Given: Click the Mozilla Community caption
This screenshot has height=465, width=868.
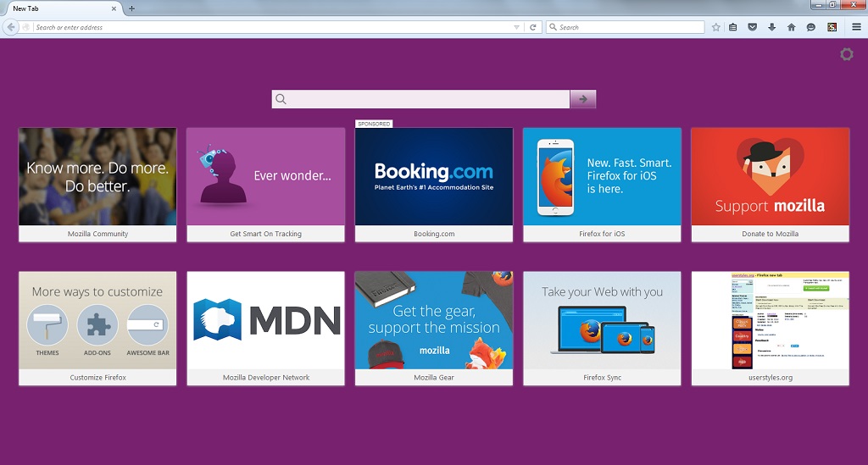Looking at the screenshot, I should (97, 234).
